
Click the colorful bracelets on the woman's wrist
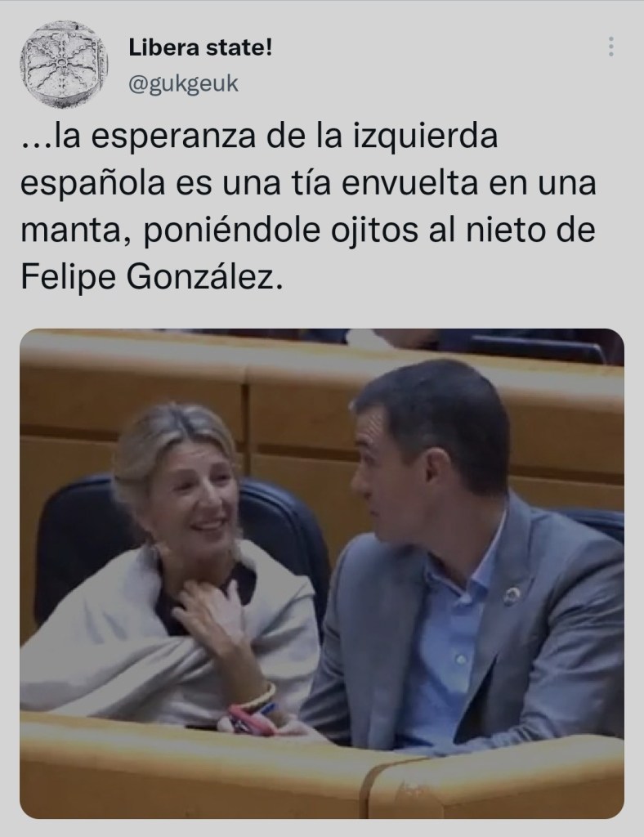pyautogui.click(x=255, y=705)
